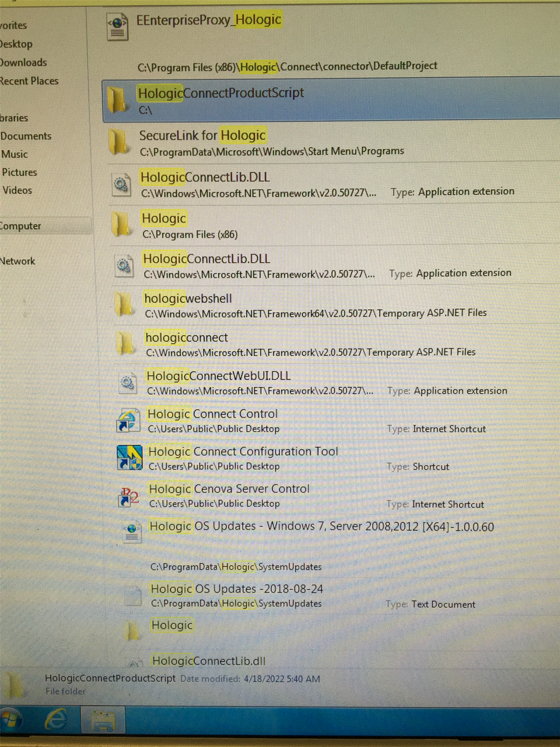Click the lowercase HologicConnectLib.dll entry
This screenshot has width=560, height=747.
click(208, 661)
